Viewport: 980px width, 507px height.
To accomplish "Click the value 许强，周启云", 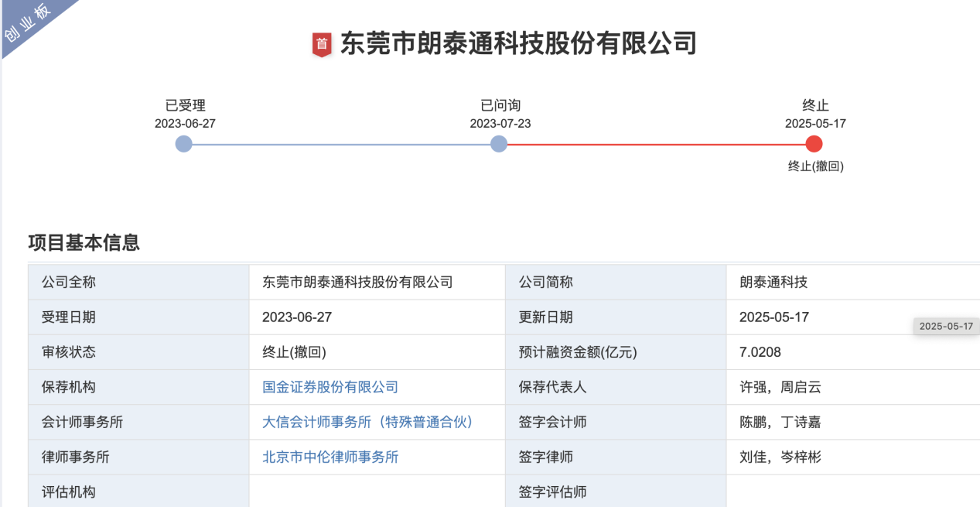I will 780,387.
